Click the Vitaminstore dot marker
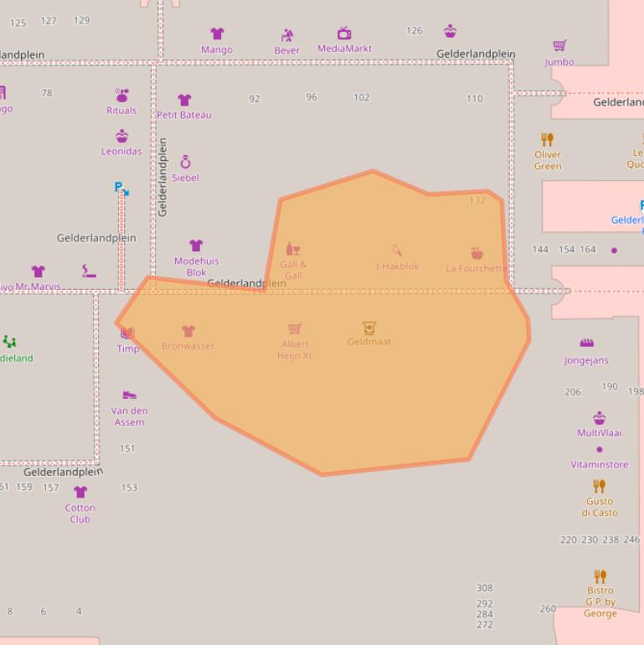Viewport: 644px width, 645px height. click(599, 449)
